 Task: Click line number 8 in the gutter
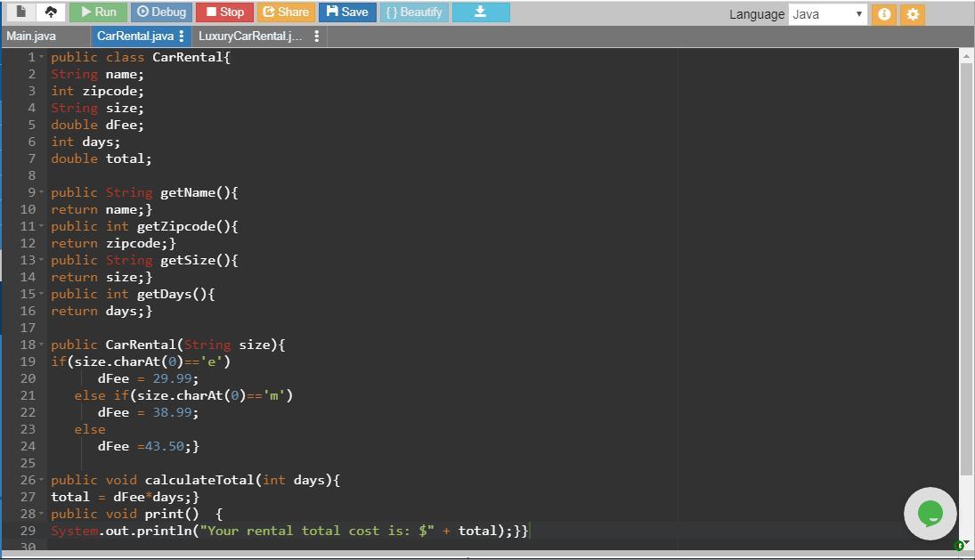(x=32, y=175)
